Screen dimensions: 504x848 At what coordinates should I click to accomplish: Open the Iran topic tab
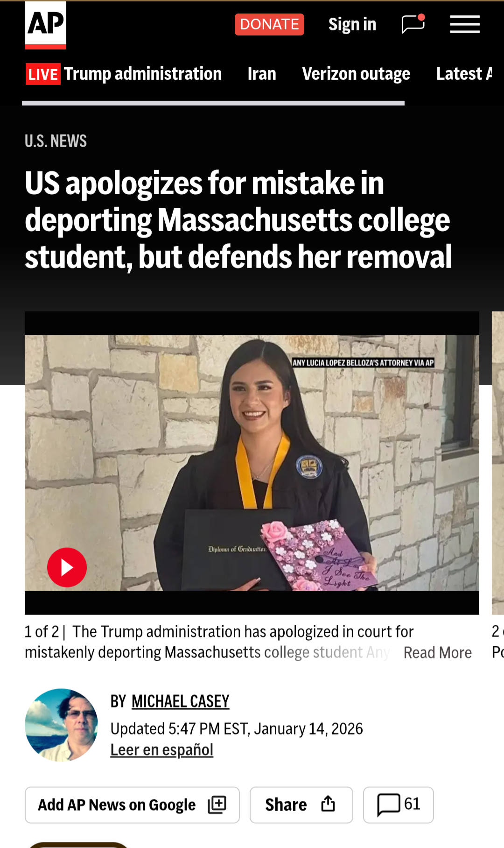click(262, 74)
